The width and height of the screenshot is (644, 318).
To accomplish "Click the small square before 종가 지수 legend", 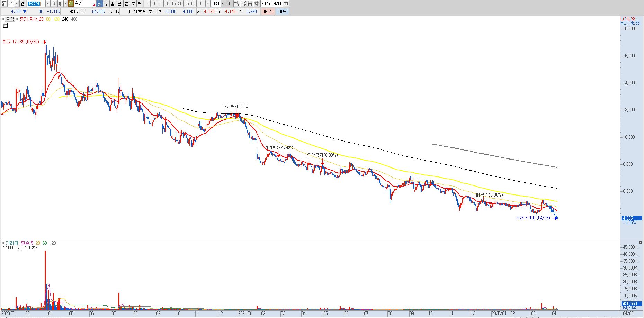I will (x=17, y=19).
